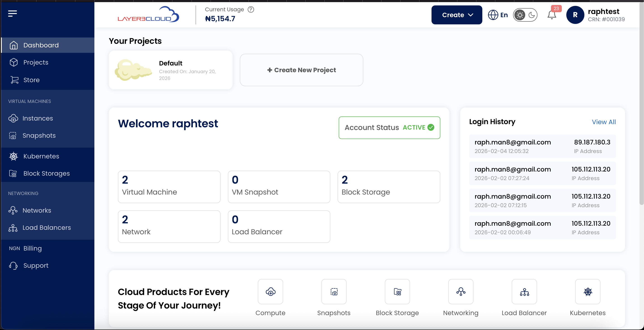Click Account Status ACTIVE badge
The width and height of the screenshot is (644, 330).
point(390,128)
